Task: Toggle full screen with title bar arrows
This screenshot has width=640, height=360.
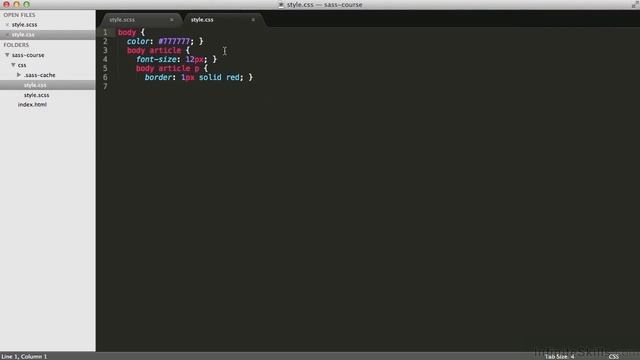Action: (x=634, y=4)
